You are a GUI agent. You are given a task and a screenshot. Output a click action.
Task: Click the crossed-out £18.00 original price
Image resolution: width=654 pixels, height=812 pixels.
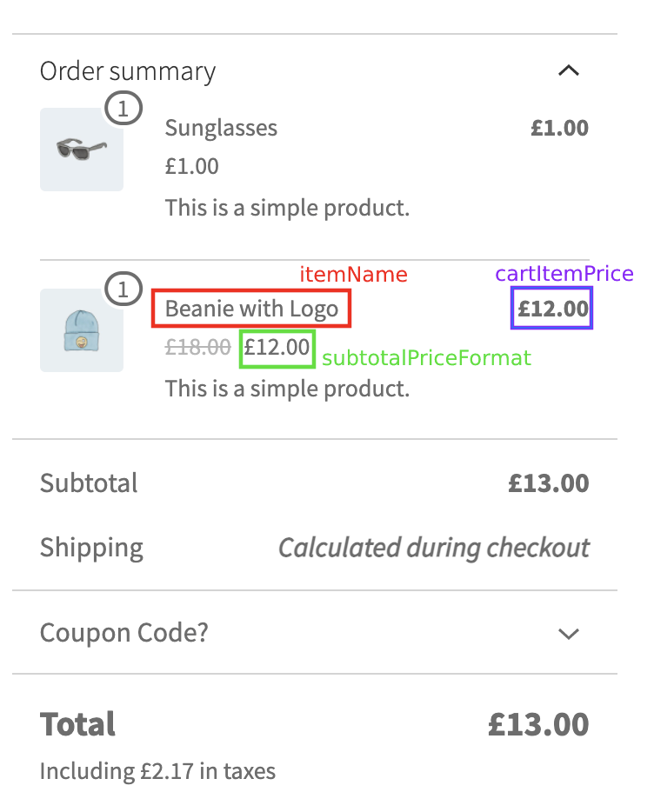click(196, 347)
